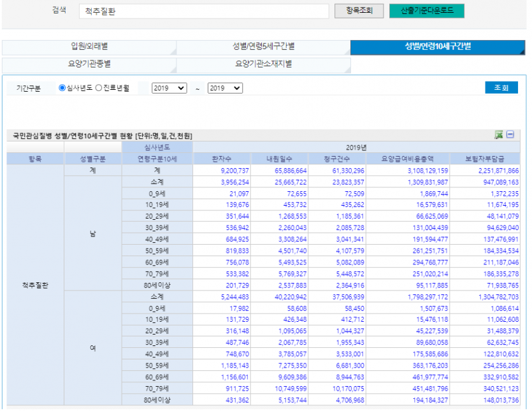532x411 pixels.
Task: Switch to 성별/연령5세구간별 tab
Action: 263,47
